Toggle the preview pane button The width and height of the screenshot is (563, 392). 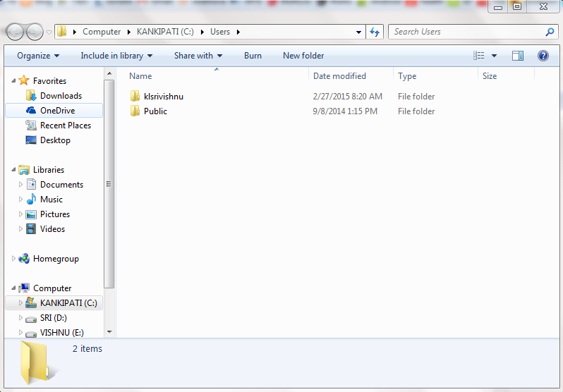click(517, 56)
